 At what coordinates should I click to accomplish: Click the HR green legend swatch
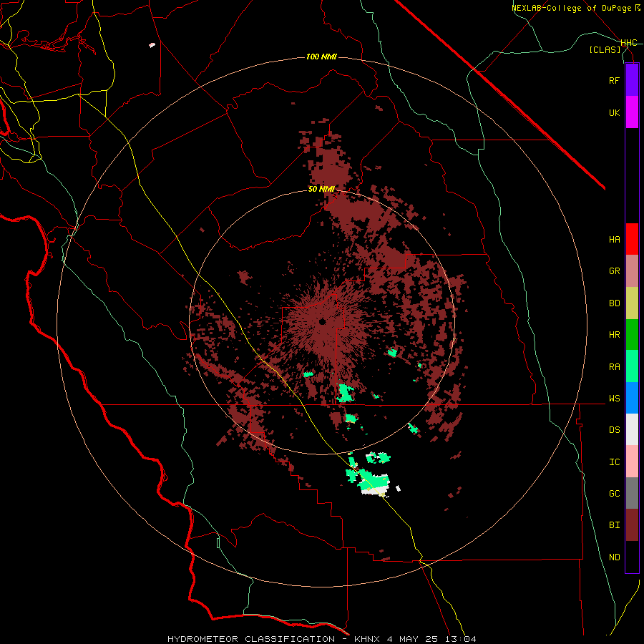tap(632, 335)
